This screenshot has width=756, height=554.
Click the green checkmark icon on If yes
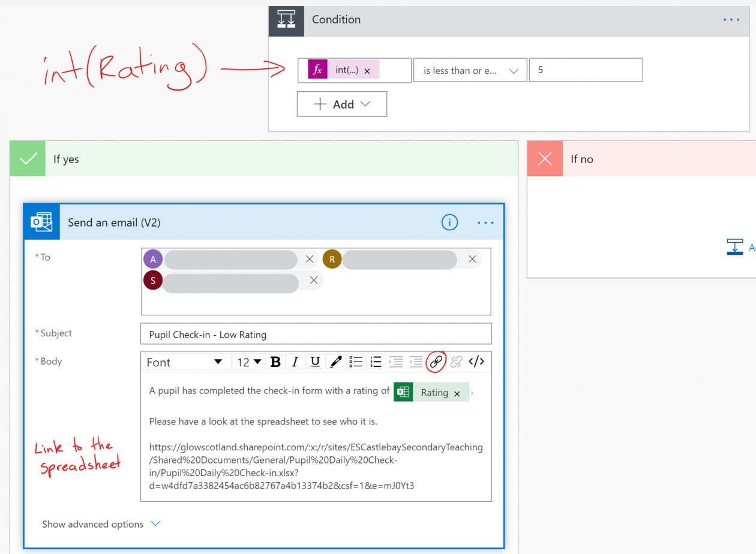point(28,159)
